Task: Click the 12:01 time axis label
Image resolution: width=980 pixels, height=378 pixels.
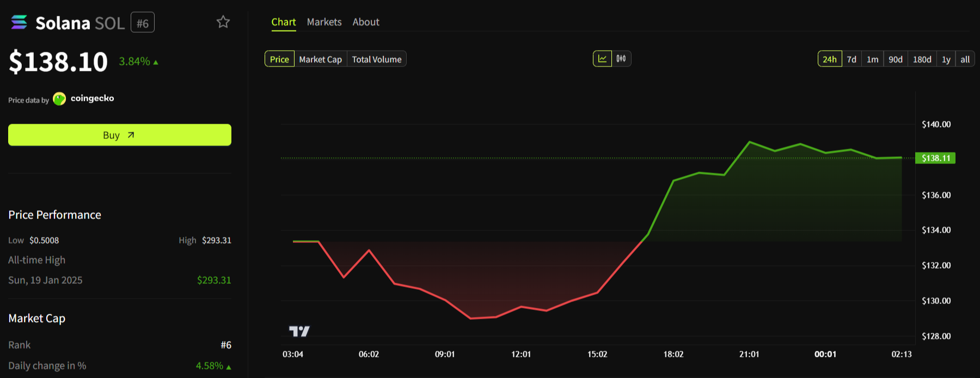Action: pos(521,354)
